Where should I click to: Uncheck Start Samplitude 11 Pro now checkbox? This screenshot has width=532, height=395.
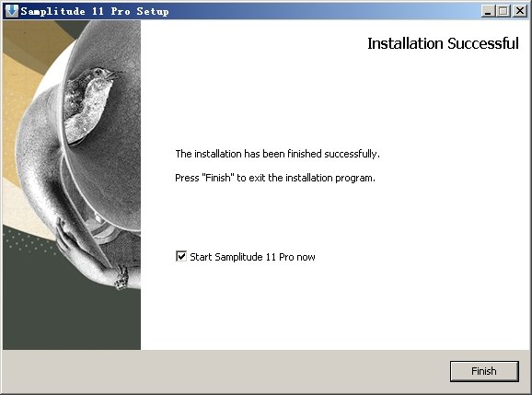pyautogui.click(x=181, y=256)
